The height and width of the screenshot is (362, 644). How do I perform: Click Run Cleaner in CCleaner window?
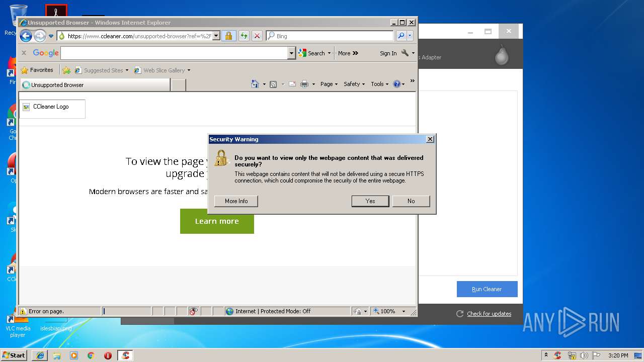pos(487,289)
